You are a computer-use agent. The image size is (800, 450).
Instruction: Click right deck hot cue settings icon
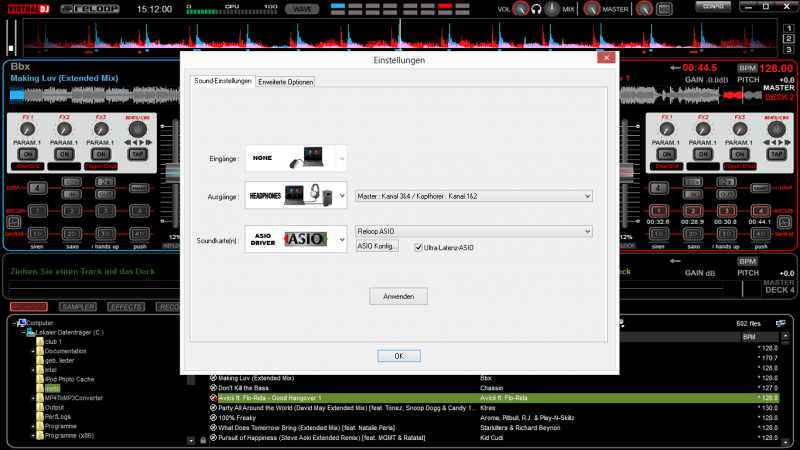click(x=784, y=222)
